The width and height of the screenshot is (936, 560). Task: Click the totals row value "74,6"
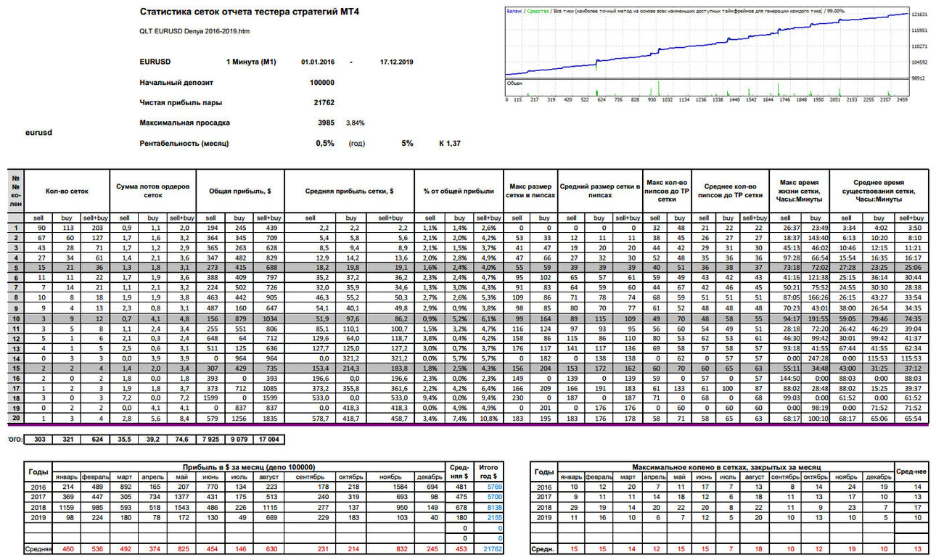[x=180, y=440]
